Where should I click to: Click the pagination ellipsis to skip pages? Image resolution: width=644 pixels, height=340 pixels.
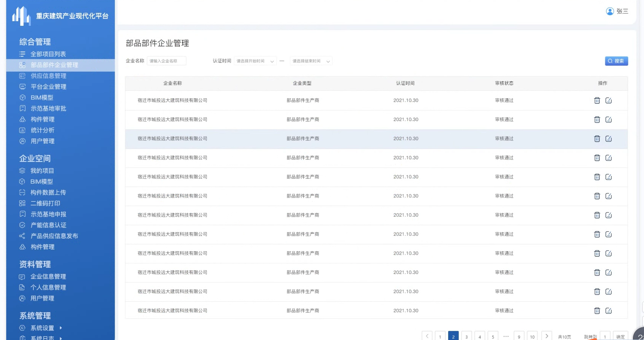(x=506, y=336)
